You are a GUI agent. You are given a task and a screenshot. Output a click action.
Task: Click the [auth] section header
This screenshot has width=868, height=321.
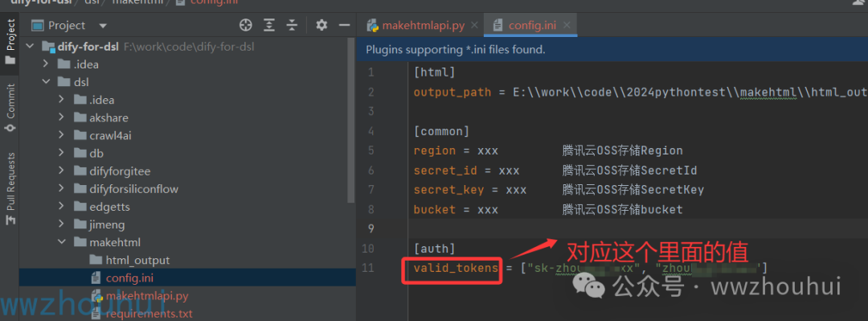point(434,249)
